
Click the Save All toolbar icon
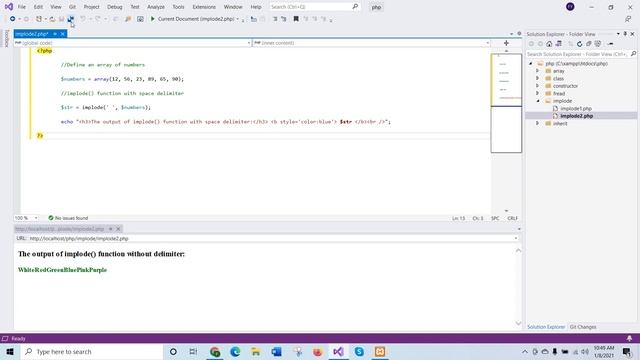pos(71,19)
